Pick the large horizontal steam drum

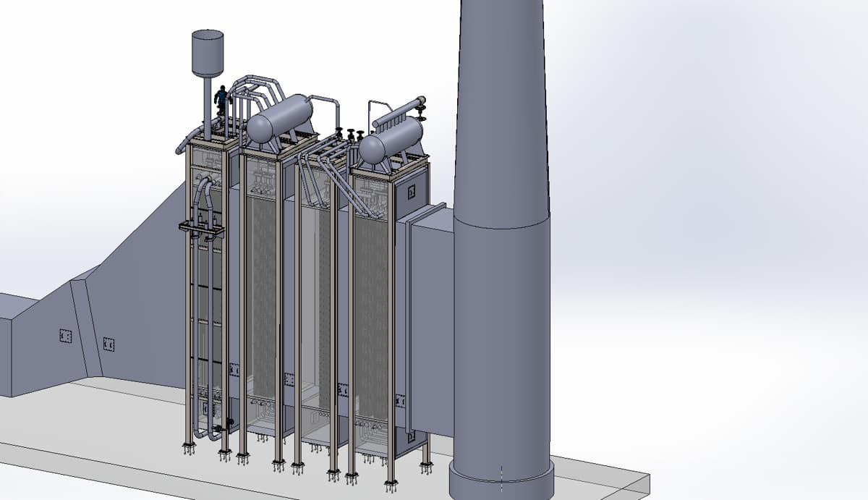tap(280, 119)
